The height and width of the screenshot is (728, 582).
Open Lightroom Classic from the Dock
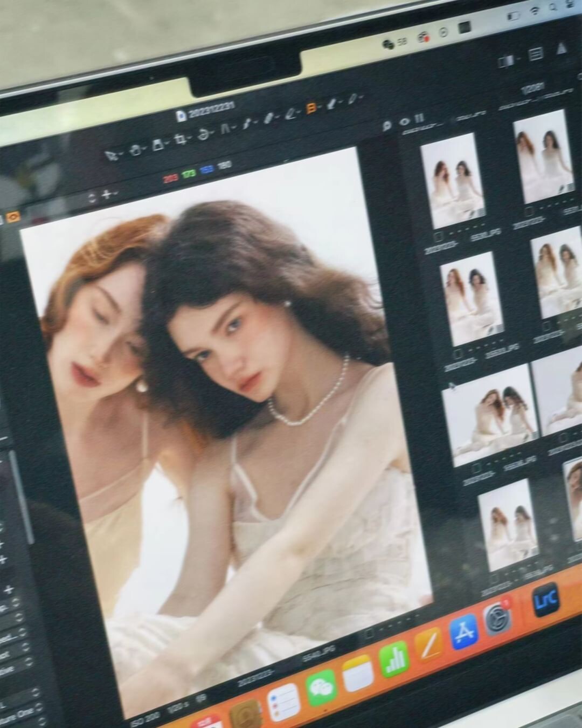tap(545, 600)
